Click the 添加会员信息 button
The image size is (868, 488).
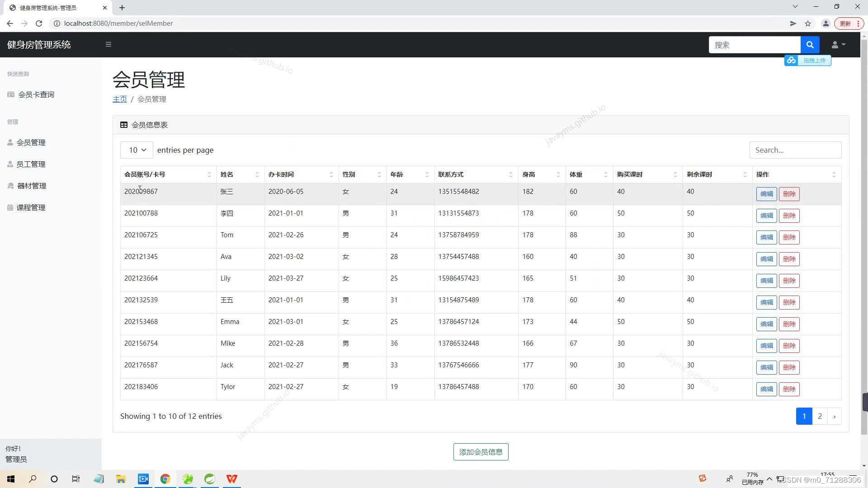click(x=481, y=452)
